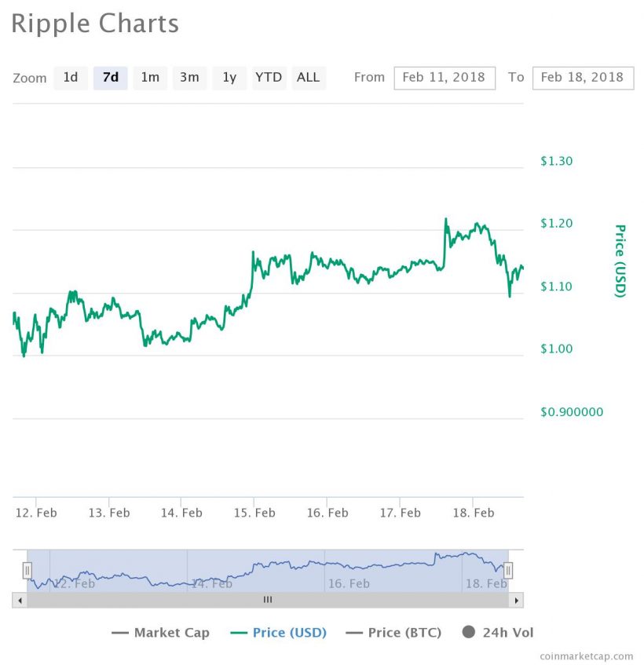Viewport: 644px width, 665px height.
Task: Click the right navigator range handle
Action: 507,570
